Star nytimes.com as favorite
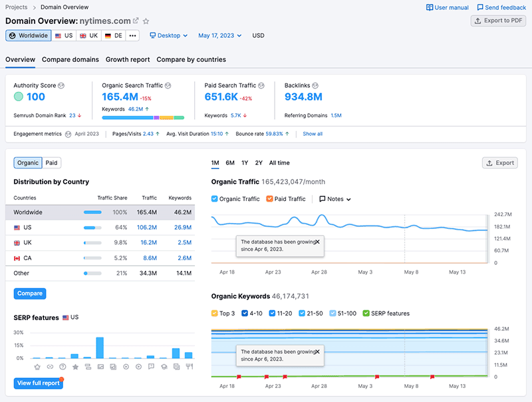532x402 pixels. pos(146,21)
